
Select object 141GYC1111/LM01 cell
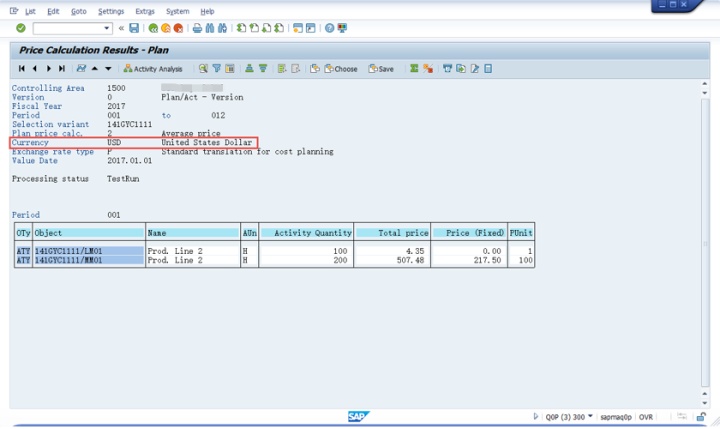pos(89,251)
